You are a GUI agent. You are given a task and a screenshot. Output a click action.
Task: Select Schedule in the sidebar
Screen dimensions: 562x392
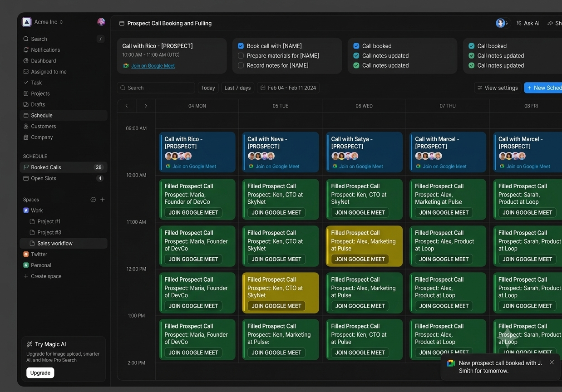pos(64,115)
